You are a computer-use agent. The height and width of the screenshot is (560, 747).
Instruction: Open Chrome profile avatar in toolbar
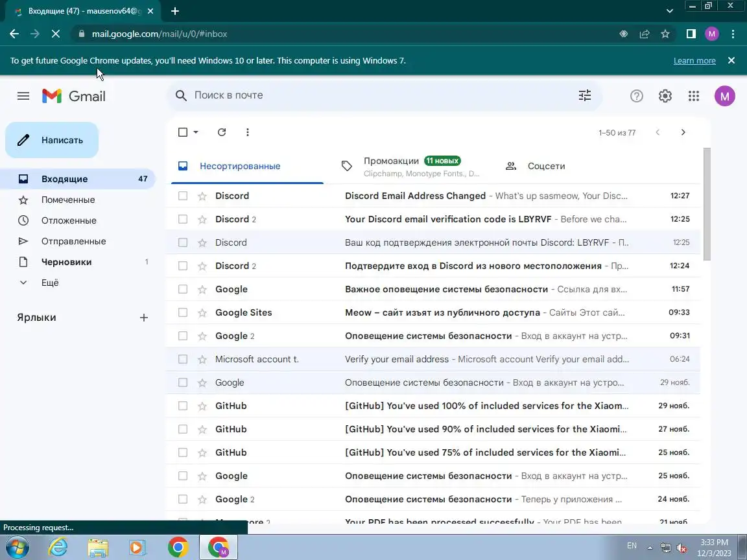tap(712, 34)
